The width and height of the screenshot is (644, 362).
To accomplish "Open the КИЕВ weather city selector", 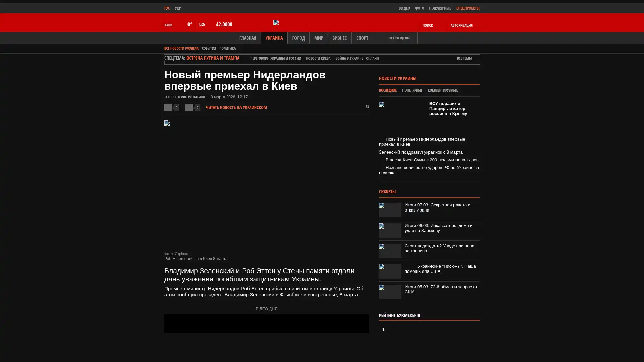I will coord(168,25).
